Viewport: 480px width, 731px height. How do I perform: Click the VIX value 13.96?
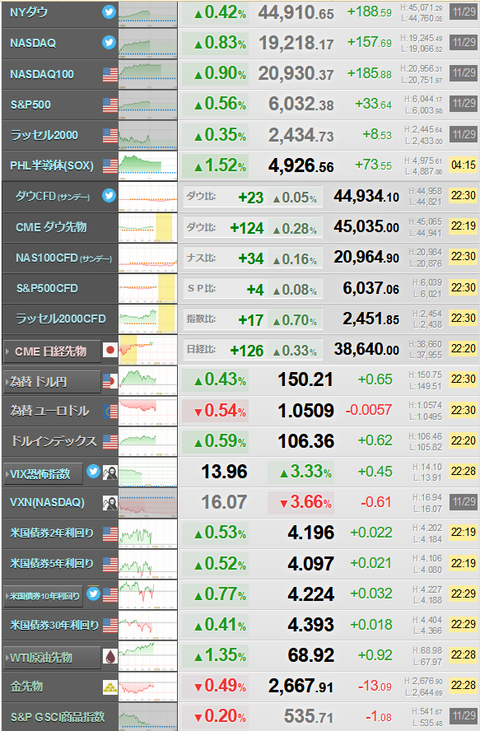point(224,472)
